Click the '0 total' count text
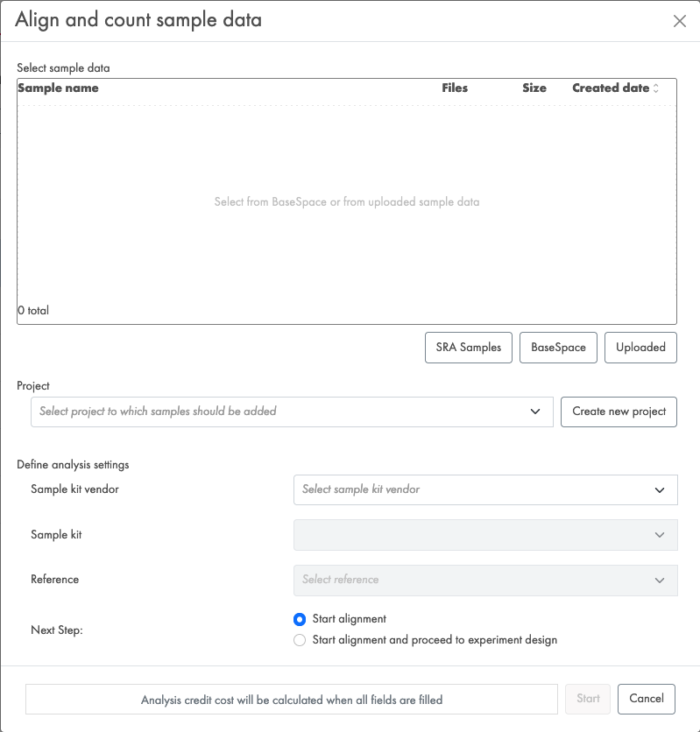 pos(33,311)
